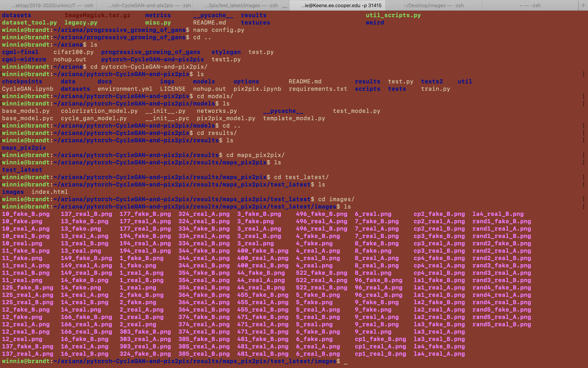588x368 pixels.
Task: Click the file name 324_fake_B.png
Action: (145, 354)
